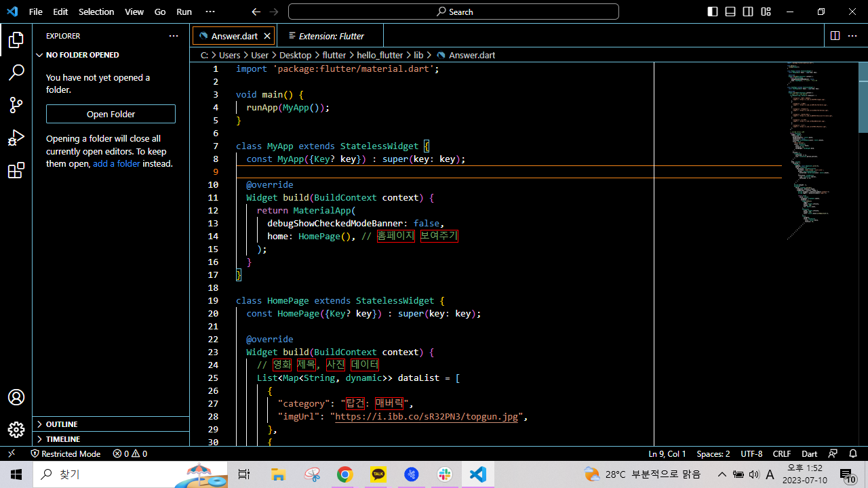The width and height of the screenshot is (868, 488).
Task: Open editor More Actions ellipsis
Action: pyautogui.click(x=853, y=36)
